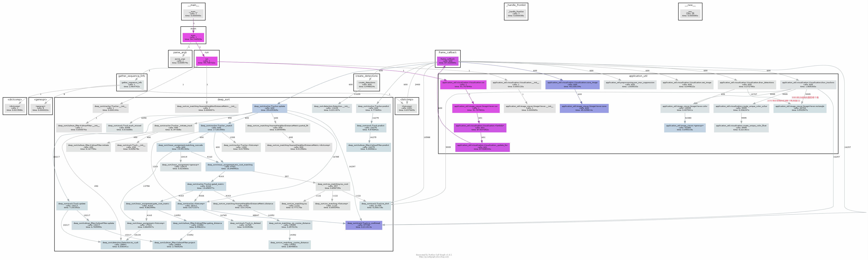The width and height of the screenshot is (868, 260).
Task: Select Visualization.run magenta node
Action: click(x=463, y=85)
